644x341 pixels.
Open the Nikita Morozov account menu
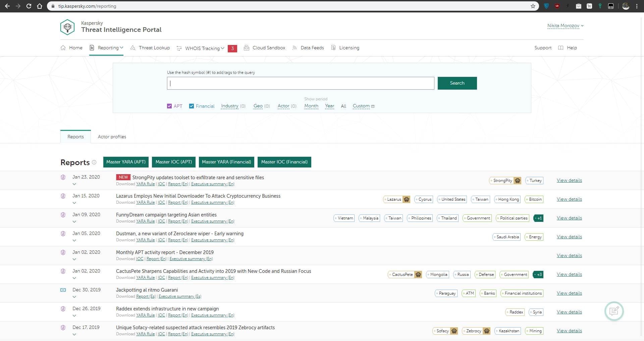click(566, 26)
